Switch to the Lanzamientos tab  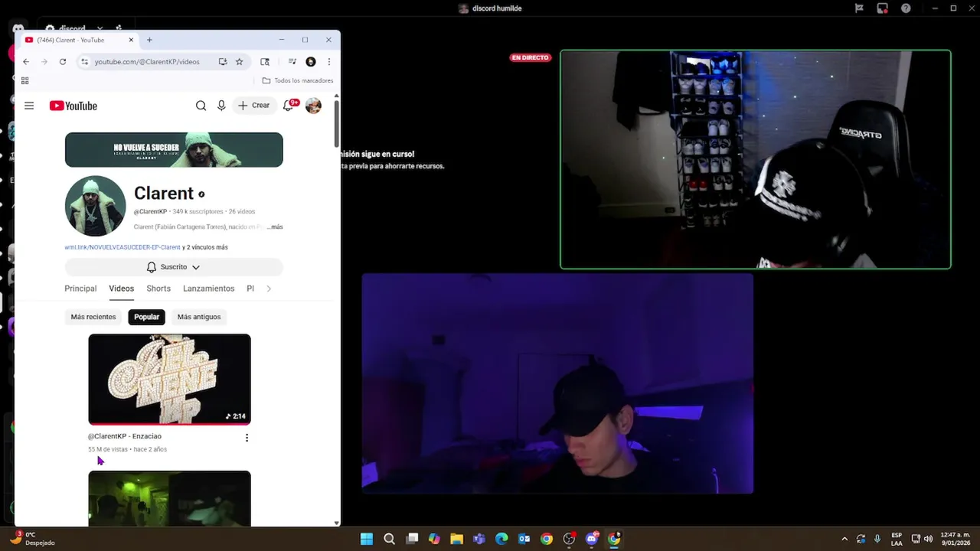[x=208, y=289]
